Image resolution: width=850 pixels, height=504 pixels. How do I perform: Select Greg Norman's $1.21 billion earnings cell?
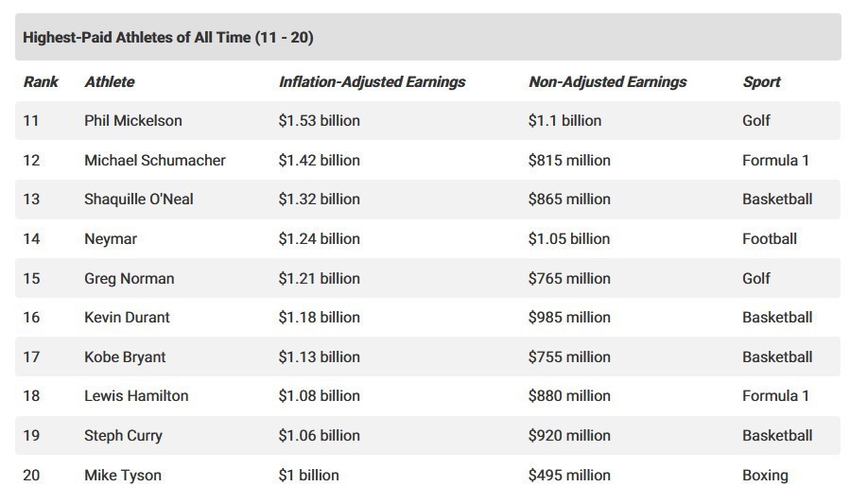319,279
